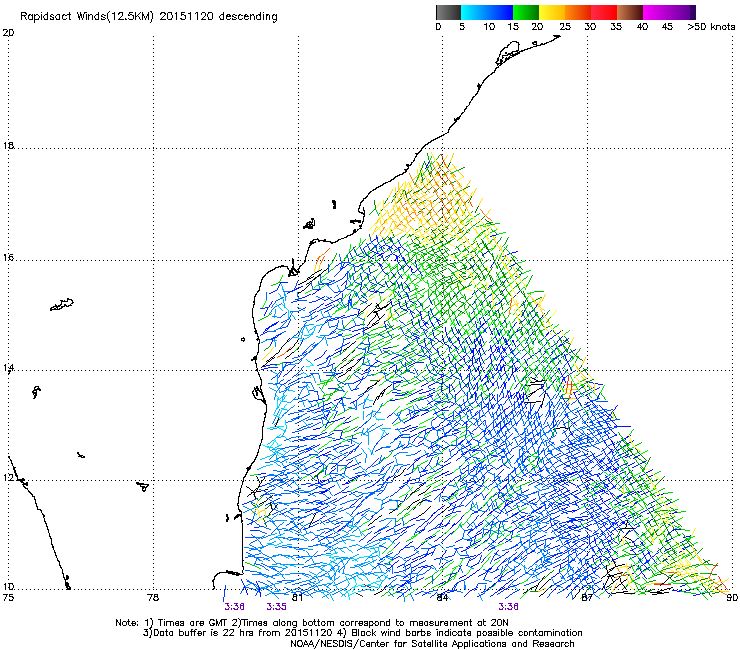Click the longitude axis label '87'
The image size is (740, 650).
point(587,598)
